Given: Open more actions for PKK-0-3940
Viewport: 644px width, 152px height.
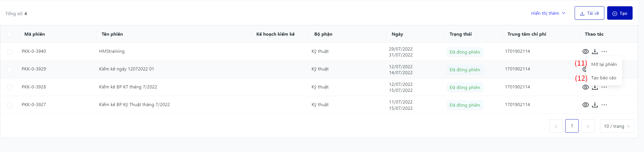Looking at the screenshot, I should pos(604,52).
